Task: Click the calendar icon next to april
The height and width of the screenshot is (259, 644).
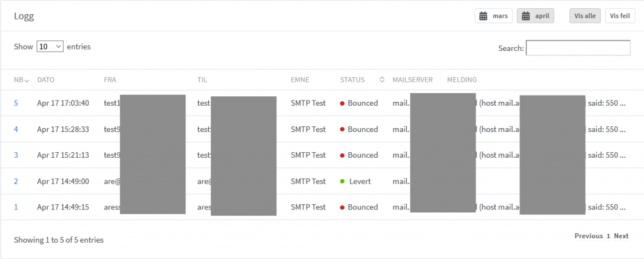Action: click(x=526, y=16)
